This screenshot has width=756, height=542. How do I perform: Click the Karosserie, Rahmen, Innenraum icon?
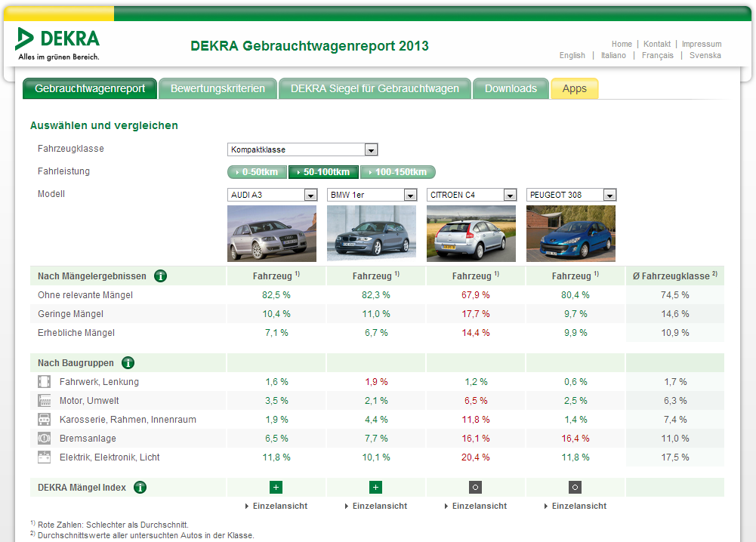click(x=44, y=419)
